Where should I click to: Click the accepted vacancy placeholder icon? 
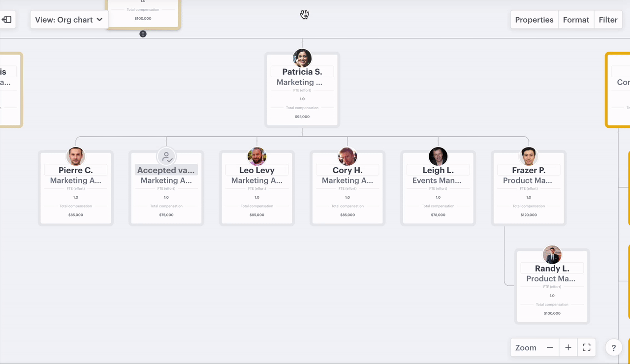click(166, 157)
